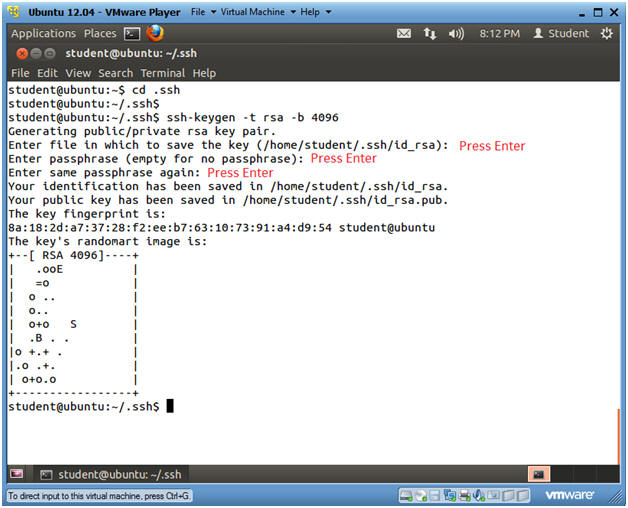Viewport: 628px width, 508px height.
Task: Click the Show Desktop icon in bottom panel
Action: [16, 474]
